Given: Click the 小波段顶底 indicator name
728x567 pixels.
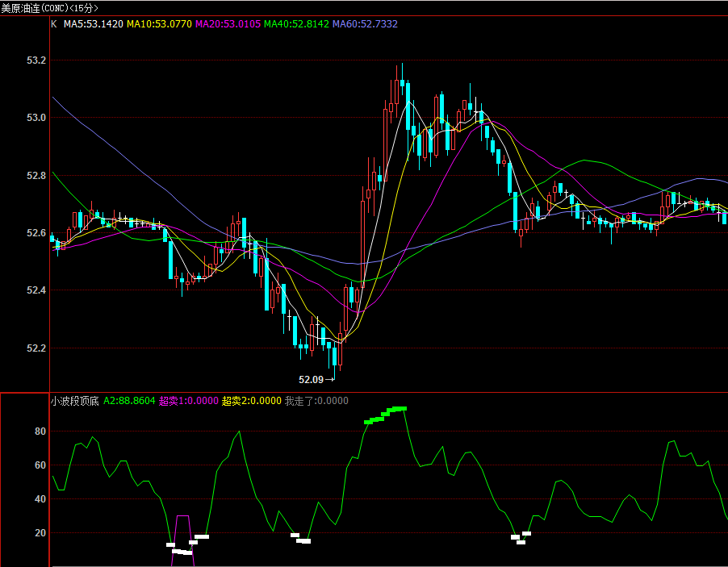Looking at the screenshot, I should tap(75, 401).
